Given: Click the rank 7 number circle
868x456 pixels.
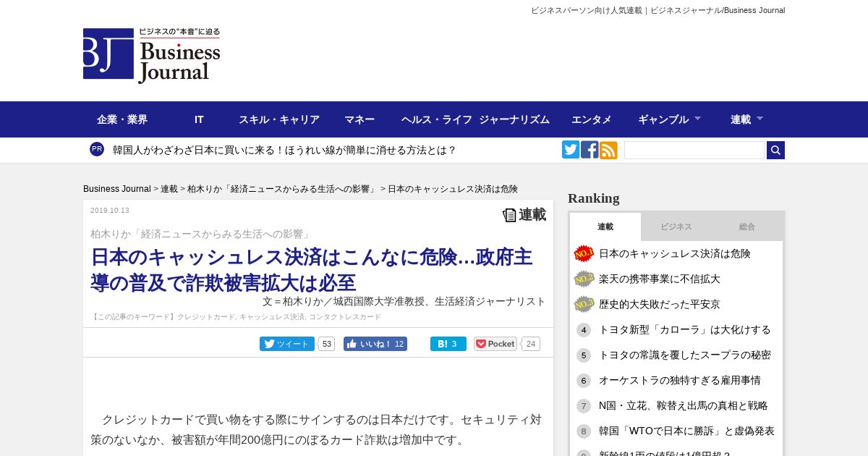Looking at the screenshot, I should coord(584,406).
